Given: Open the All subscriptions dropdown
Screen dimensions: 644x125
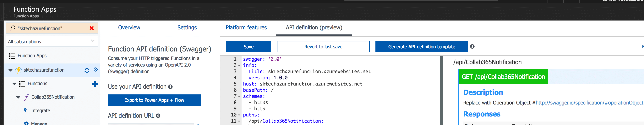Looking at the screenshot, I should coord(52,41).
